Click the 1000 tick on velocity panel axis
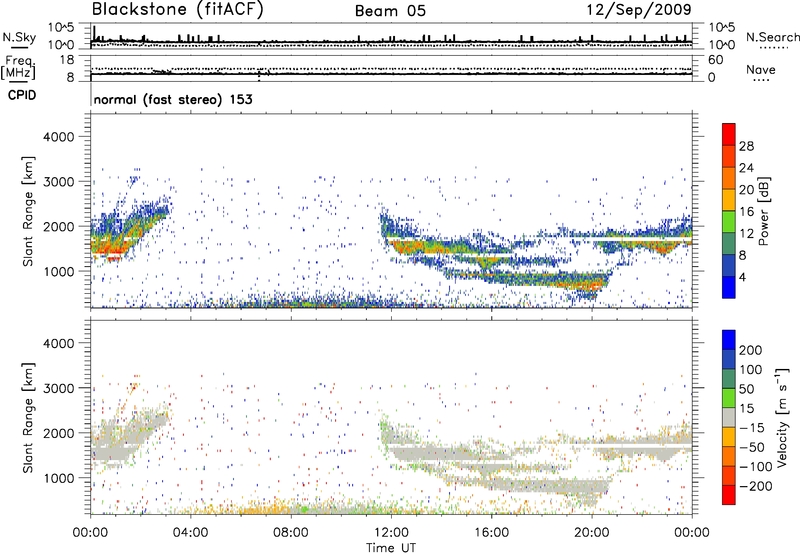Image resolution: width=800 pixels, height=554 pixels. (x=58, y=478)
